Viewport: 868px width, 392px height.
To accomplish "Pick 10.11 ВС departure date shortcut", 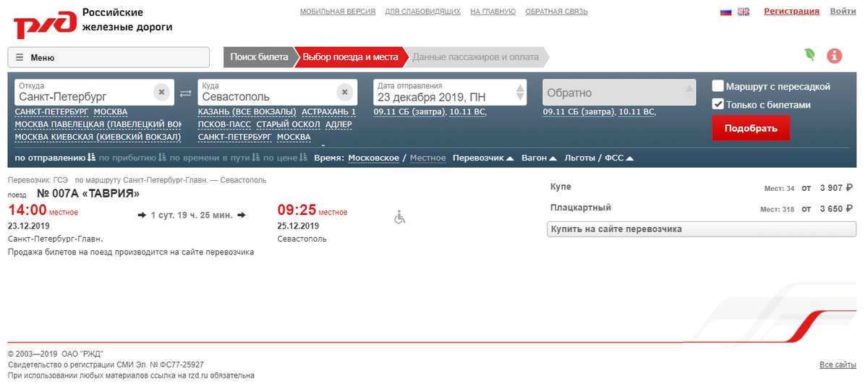I will pyautogui.click(x=468, y=112).
